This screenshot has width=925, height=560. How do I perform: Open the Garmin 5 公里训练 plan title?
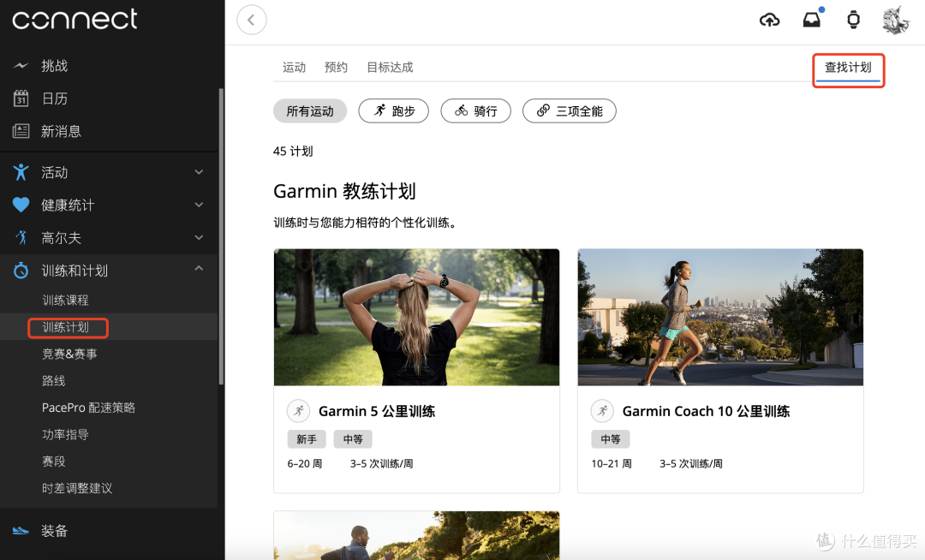pos(377,411)
